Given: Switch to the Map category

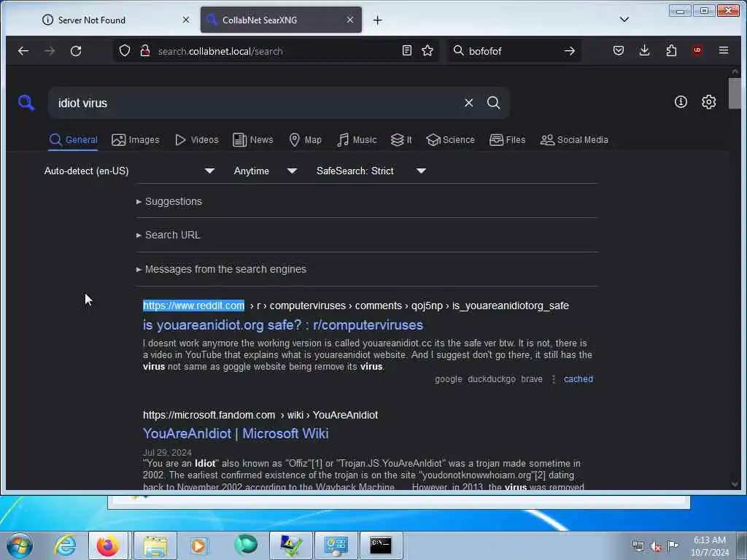Looking at the screenshot, I should [306, 140].
